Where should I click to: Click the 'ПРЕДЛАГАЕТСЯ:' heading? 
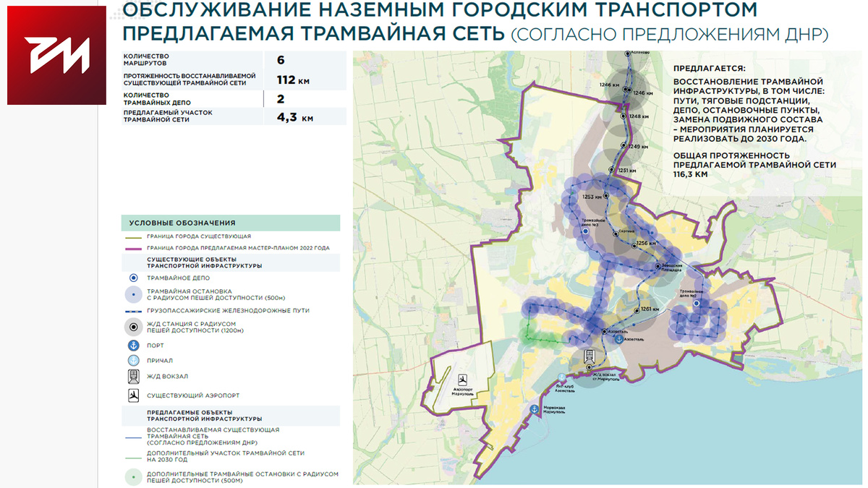(709, 67)
